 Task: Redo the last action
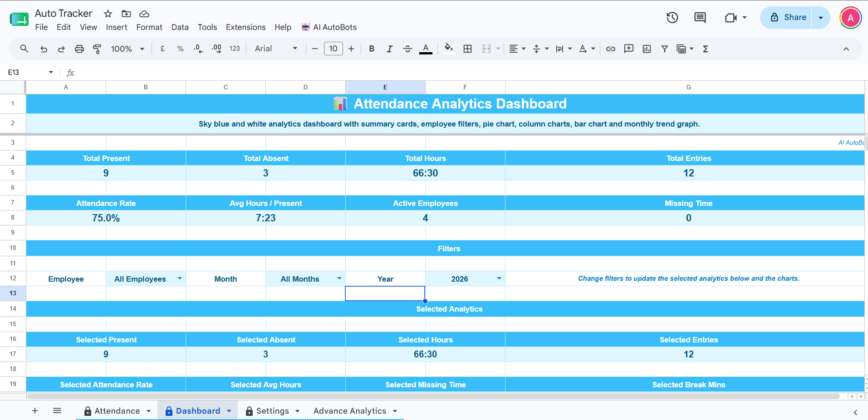point(61,49)
